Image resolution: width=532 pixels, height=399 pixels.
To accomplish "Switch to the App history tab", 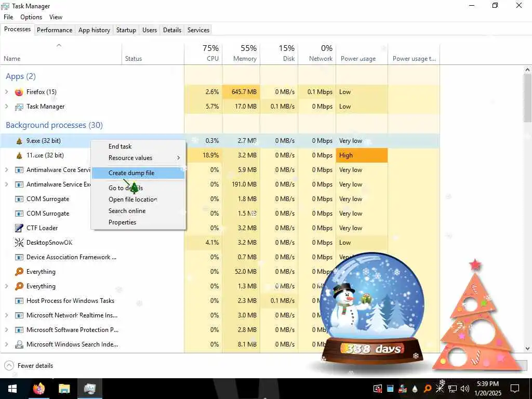I will [x=95, y=30].
